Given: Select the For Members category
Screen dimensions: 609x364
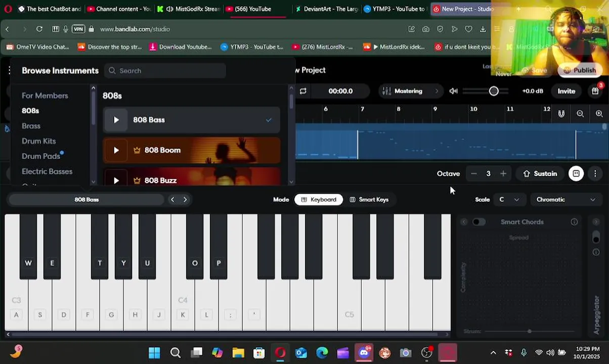Looking at the screenshot, I should 45,96.
